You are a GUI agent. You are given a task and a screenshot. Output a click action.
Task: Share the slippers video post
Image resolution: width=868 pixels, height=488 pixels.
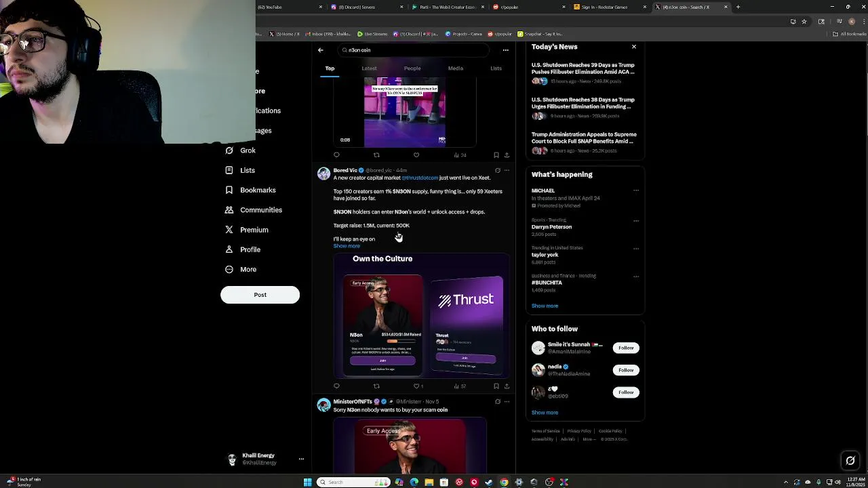coord(507,155)
